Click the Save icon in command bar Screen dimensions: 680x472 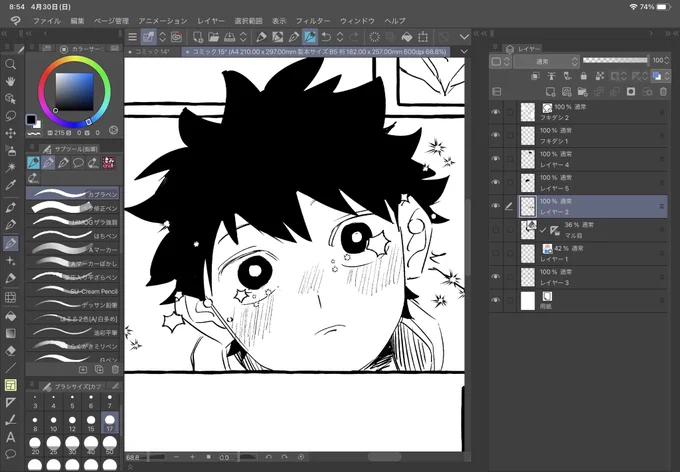click(229, 37)
